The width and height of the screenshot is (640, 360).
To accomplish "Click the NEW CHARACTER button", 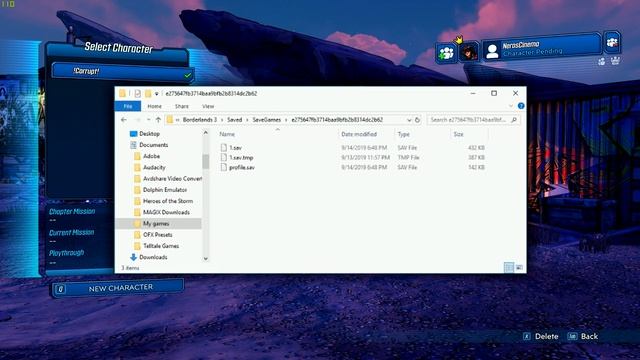I will [118, 288].
